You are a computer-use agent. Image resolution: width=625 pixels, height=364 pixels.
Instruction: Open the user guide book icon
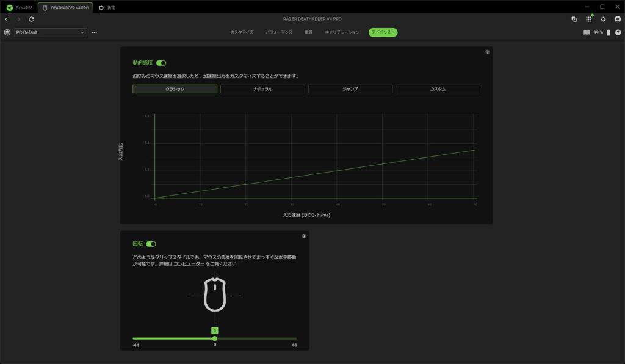tap(587, 32)
